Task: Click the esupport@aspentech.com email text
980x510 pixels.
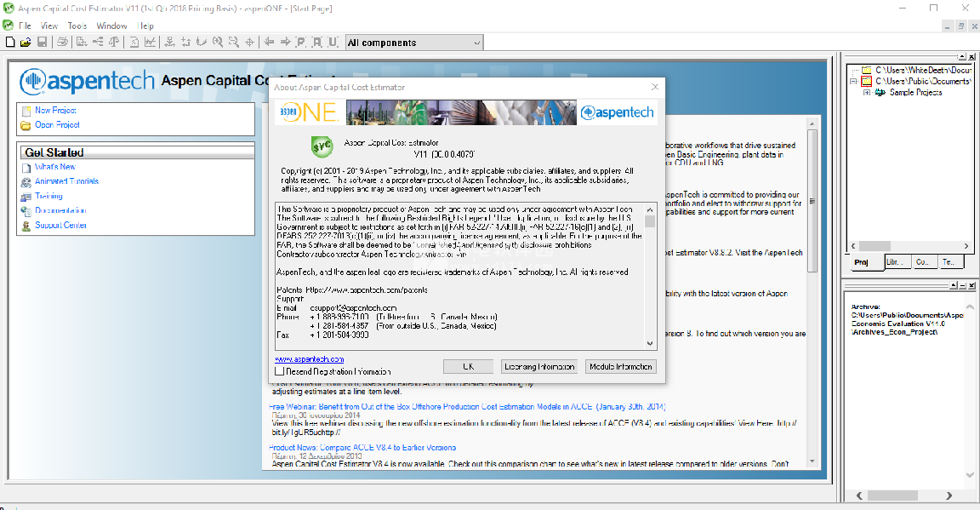Action: pyautogui.click(x=354, y=308)
